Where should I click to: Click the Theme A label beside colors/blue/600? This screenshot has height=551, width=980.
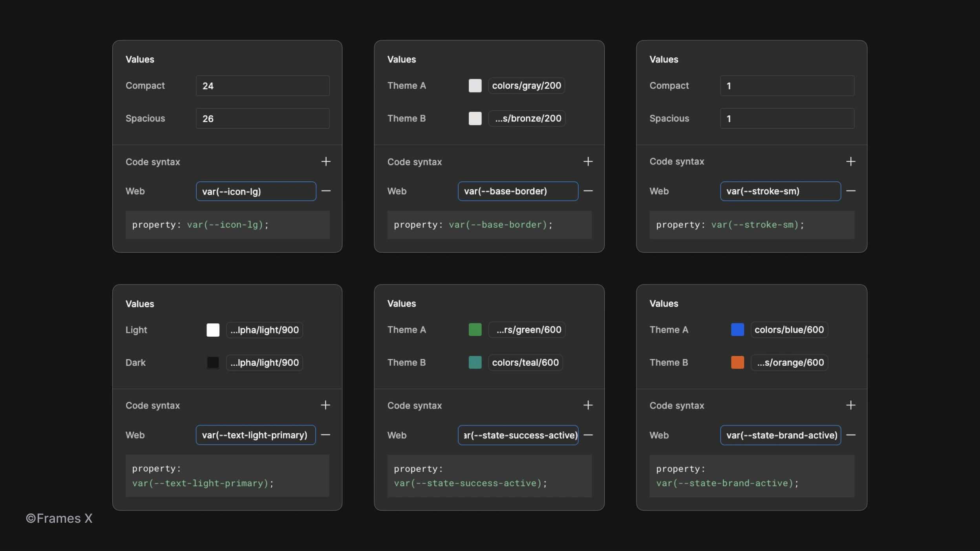coord(669,330)
